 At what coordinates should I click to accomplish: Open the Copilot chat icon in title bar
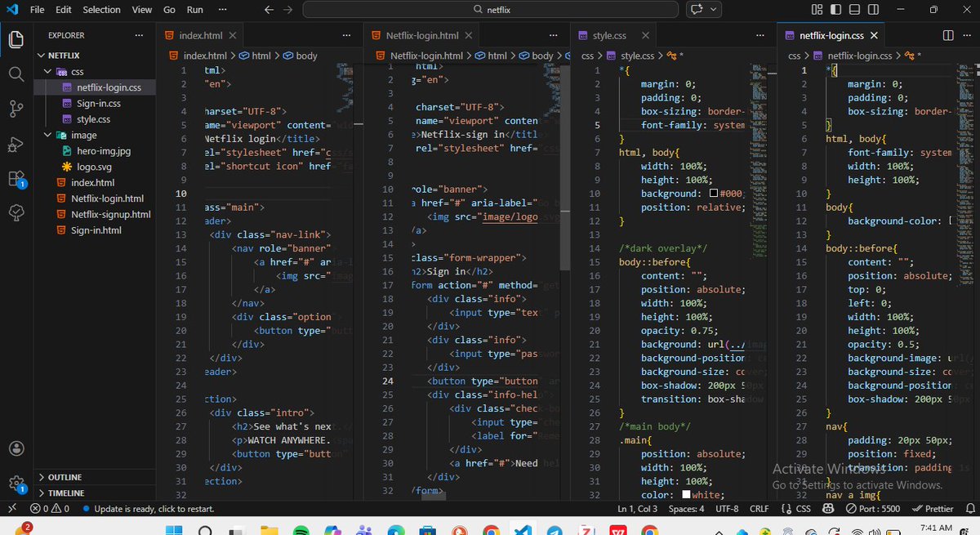tap(697, 10)
